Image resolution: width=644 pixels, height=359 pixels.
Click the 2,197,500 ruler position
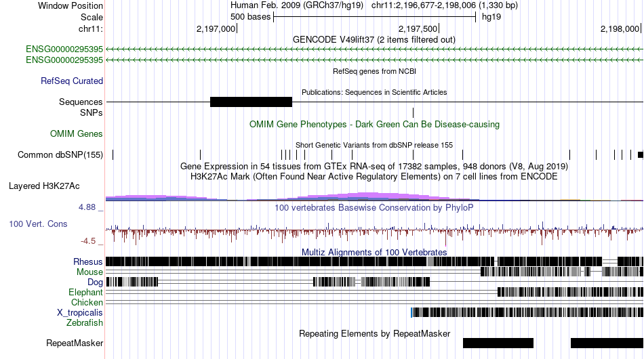coord(418,28)
